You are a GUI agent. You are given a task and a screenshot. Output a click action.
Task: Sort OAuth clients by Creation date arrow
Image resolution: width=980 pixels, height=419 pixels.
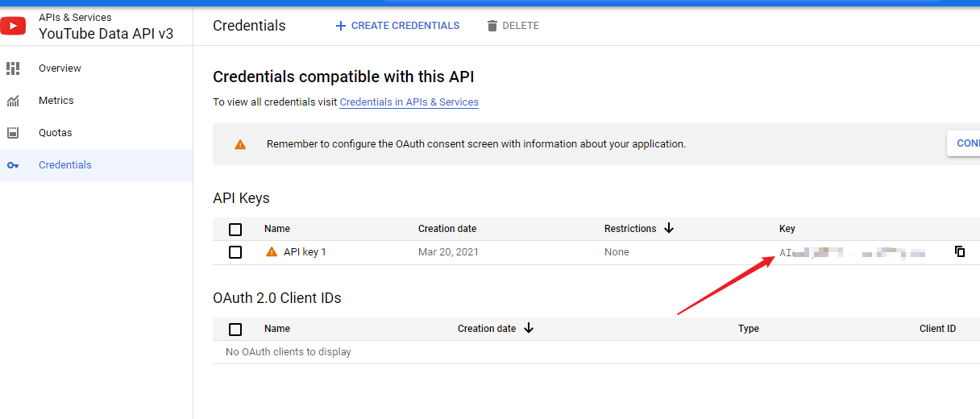(x=529, y=328)
